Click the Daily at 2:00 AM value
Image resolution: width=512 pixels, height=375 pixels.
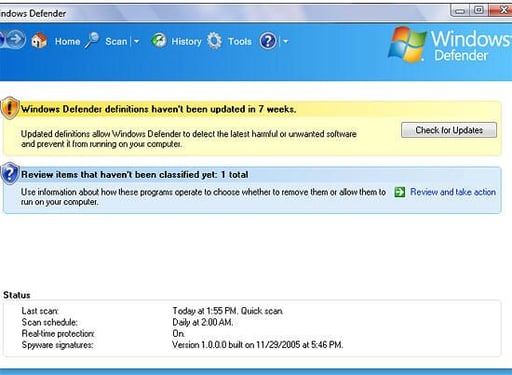(x=203, y=322)
